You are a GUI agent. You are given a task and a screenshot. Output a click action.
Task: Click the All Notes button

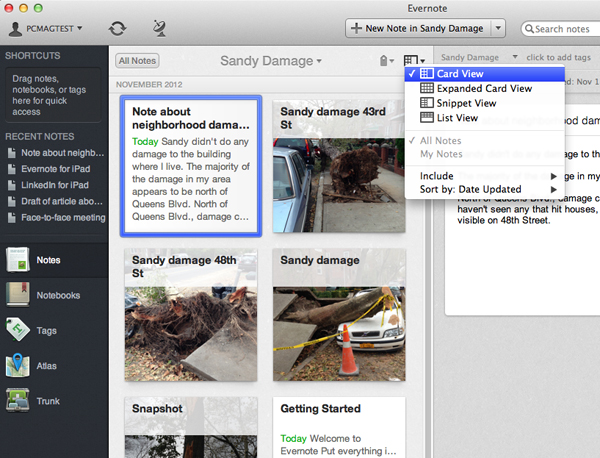[137, 61]
